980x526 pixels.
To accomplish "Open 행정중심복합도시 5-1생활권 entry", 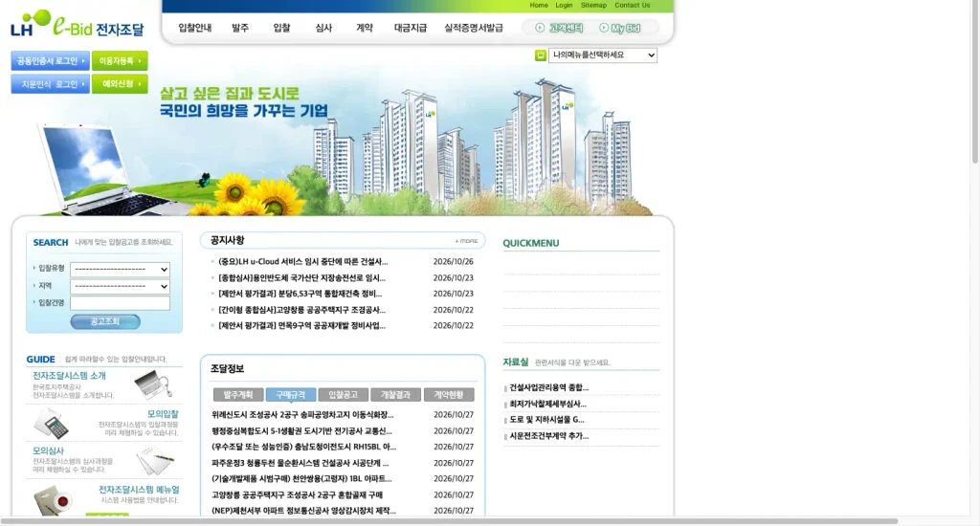I will (301, 431).
